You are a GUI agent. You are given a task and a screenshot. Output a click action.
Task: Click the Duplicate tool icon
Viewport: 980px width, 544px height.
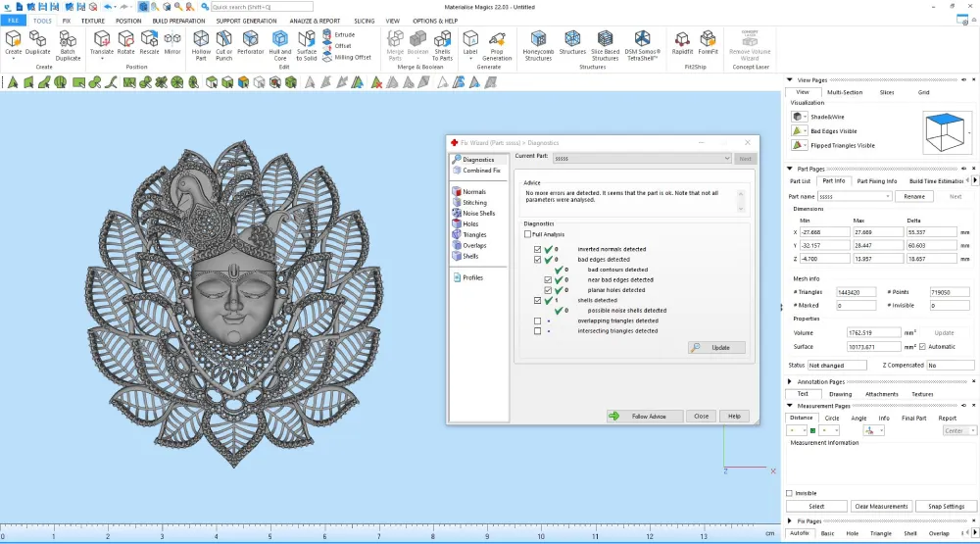pyautogui.click(x=37, y=42)
